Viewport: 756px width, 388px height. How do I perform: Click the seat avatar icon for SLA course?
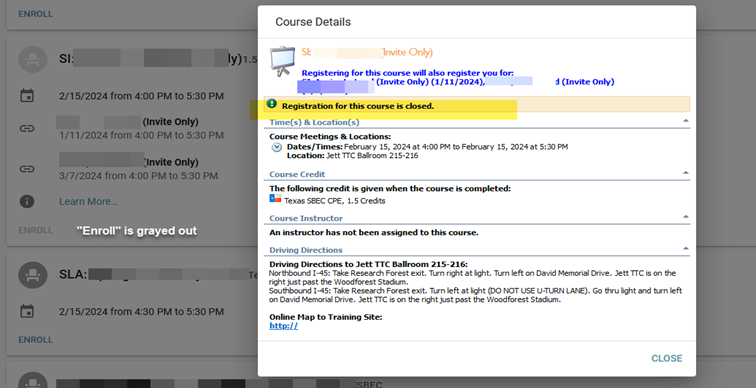(x=33, y=275)
